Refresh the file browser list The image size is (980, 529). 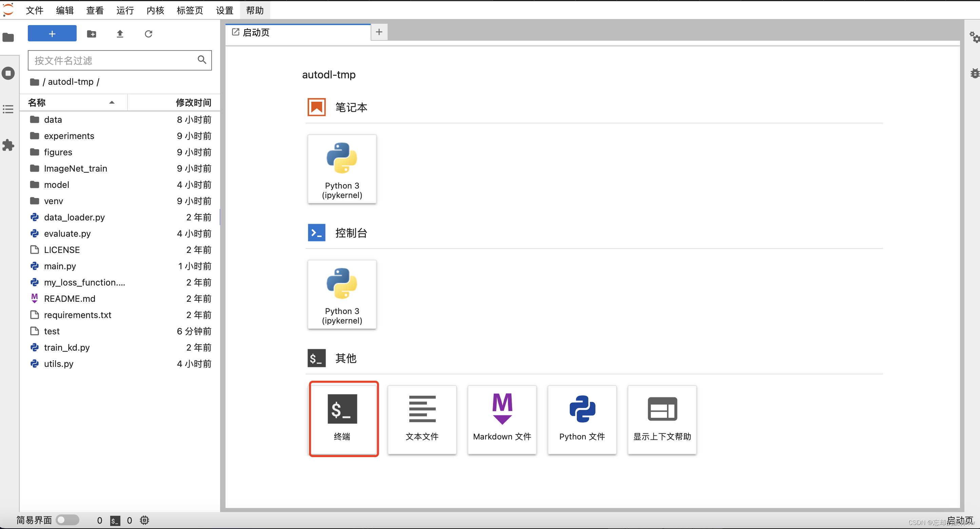click(x=149, y=34)
